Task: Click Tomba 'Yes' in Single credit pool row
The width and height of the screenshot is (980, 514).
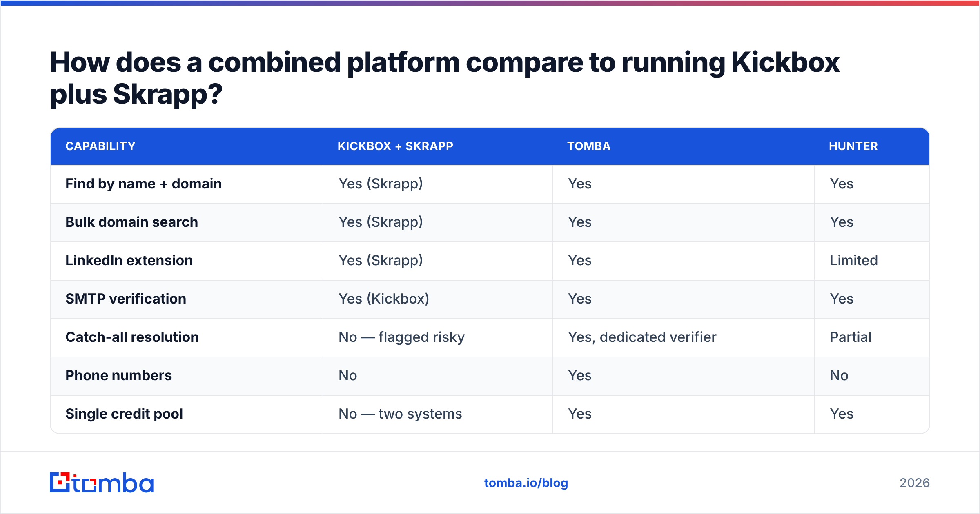Action: coord(580,414)
